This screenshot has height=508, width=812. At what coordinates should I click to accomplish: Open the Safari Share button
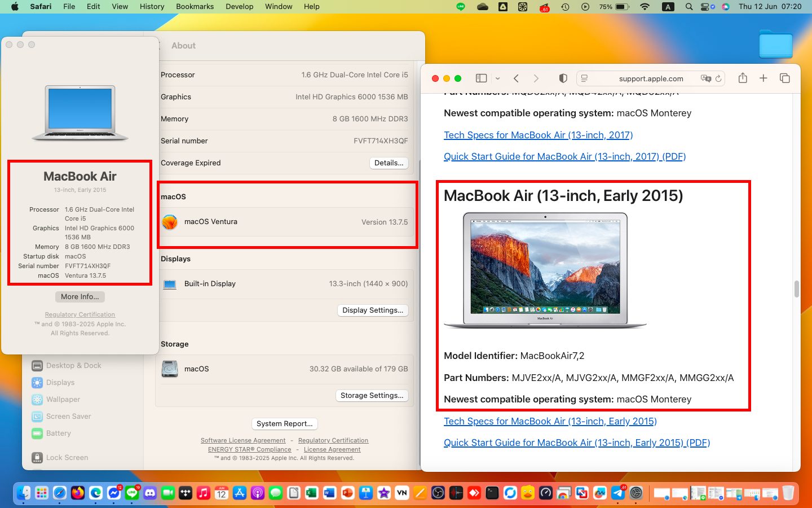[x=743, y=78]
